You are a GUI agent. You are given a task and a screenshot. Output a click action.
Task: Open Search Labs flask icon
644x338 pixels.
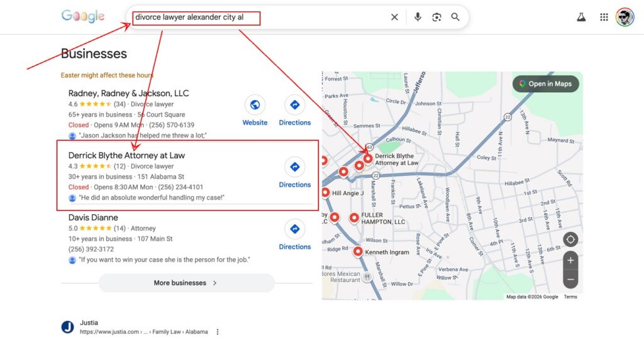581,17
